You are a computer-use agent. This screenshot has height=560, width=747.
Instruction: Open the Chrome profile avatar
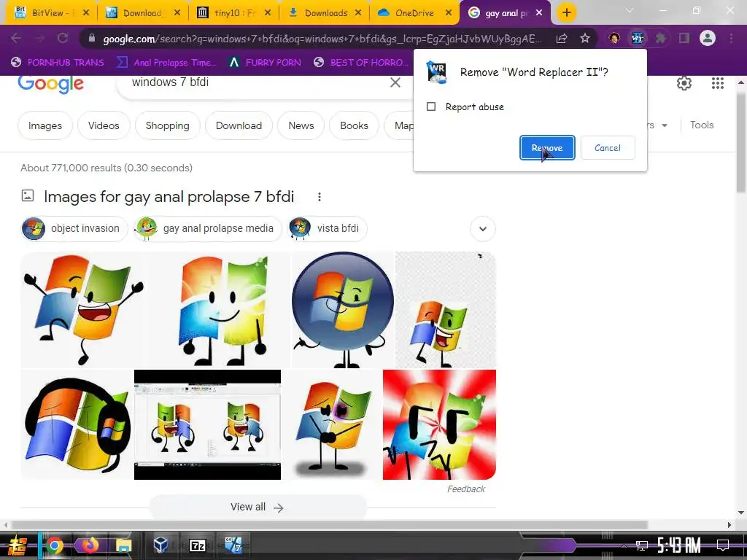pyautogui.click(x=708, y=38)
